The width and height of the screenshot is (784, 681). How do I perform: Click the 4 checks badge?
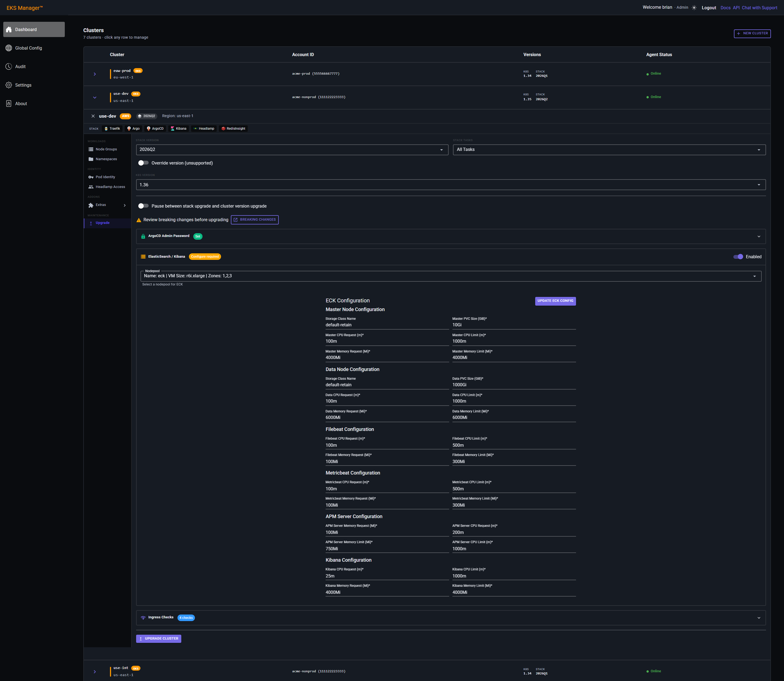coord(186,618)
